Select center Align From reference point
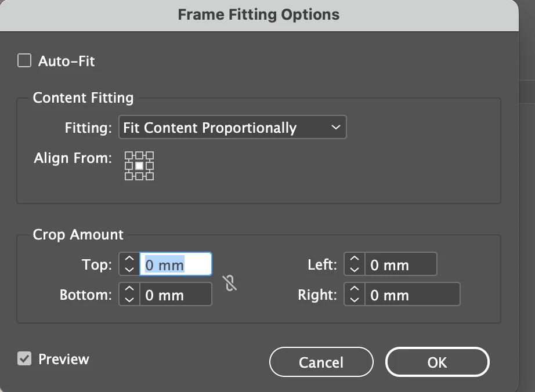Viewport: 535px width, 392px height. point(139,166)
